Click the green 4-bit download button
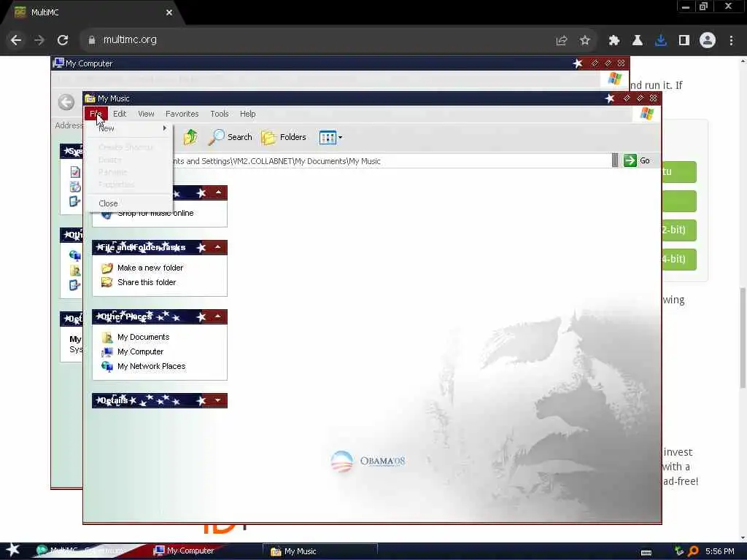 click(x=679, y=259)
